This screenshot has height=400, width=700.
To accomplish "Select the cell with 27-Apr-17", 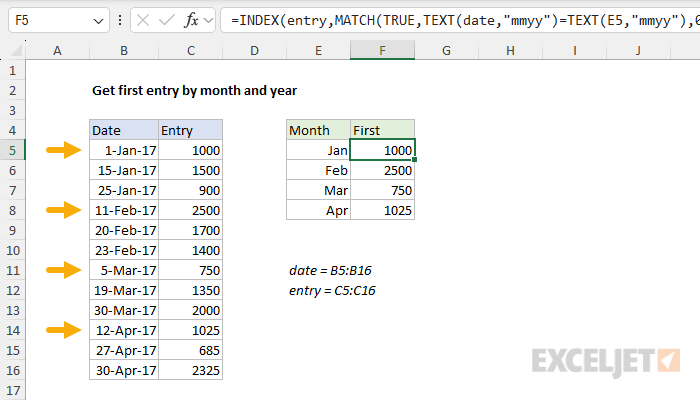I will (124, 350).
